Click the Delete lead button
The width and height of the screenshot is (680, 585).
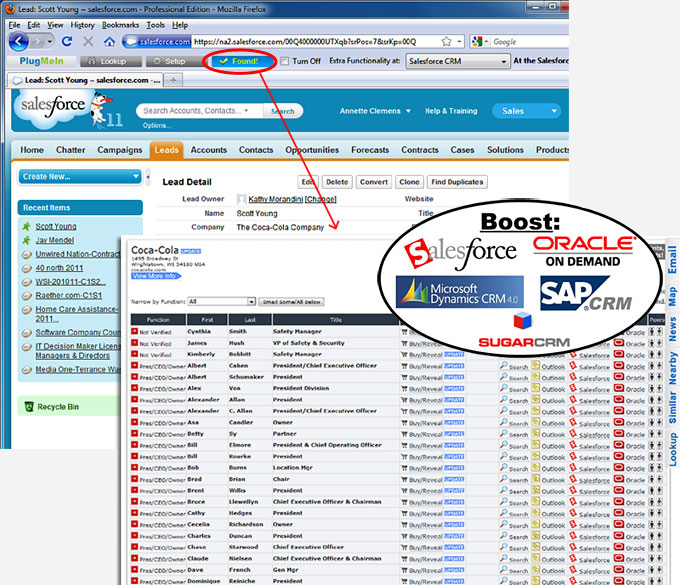coord(337,182)
